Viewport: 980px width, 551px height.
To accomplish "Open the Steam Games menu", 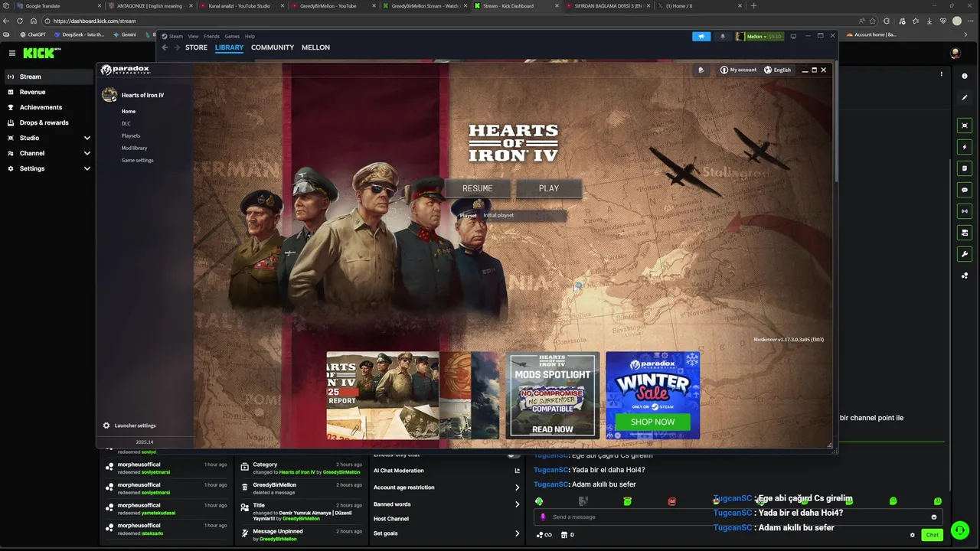I will coord(232,36).
